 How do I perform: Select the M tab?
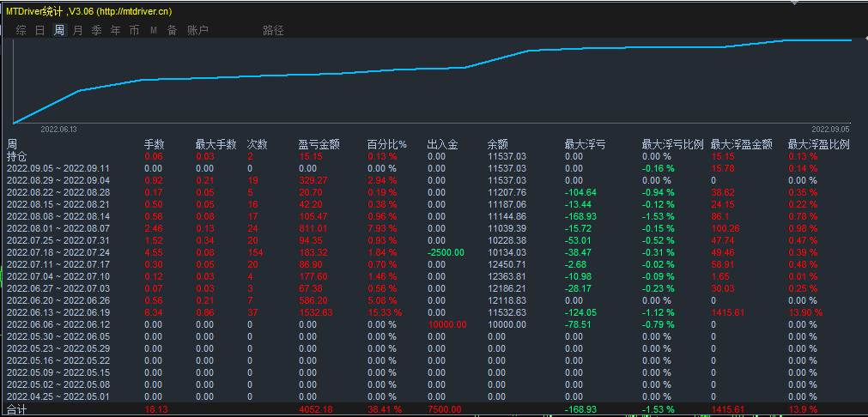[154, 30]
